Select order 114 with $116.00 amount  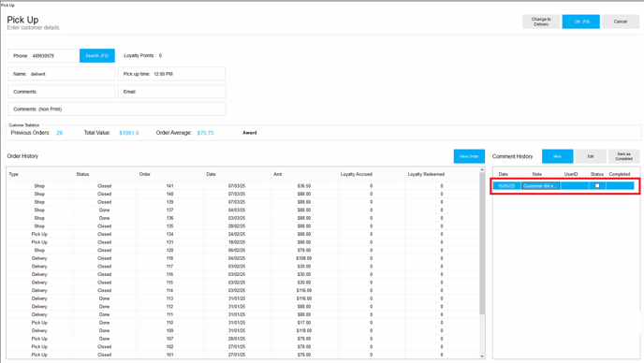242,290
